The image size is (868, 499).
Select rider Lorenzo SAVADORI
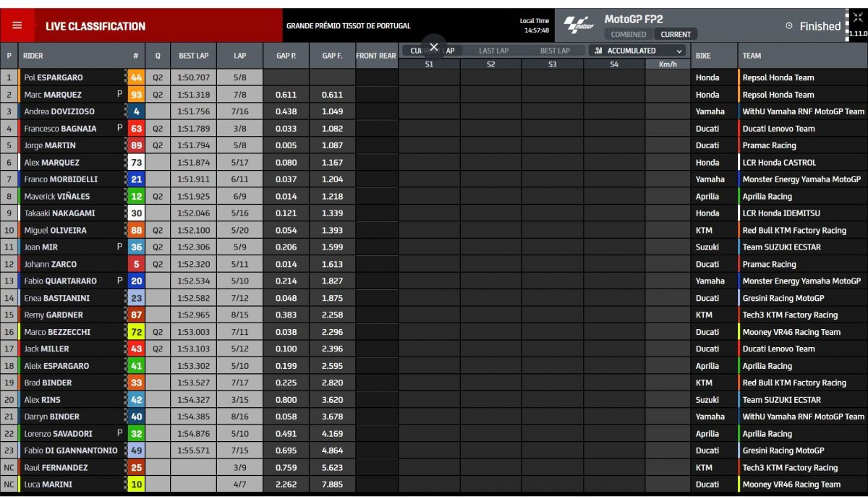(x=59, y=434)
